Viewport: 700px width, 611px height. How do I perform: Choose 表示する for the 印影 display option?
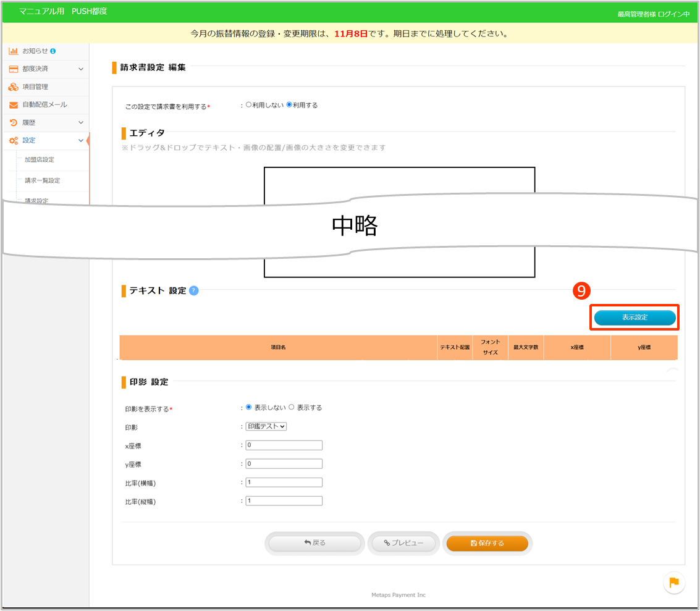292,408
